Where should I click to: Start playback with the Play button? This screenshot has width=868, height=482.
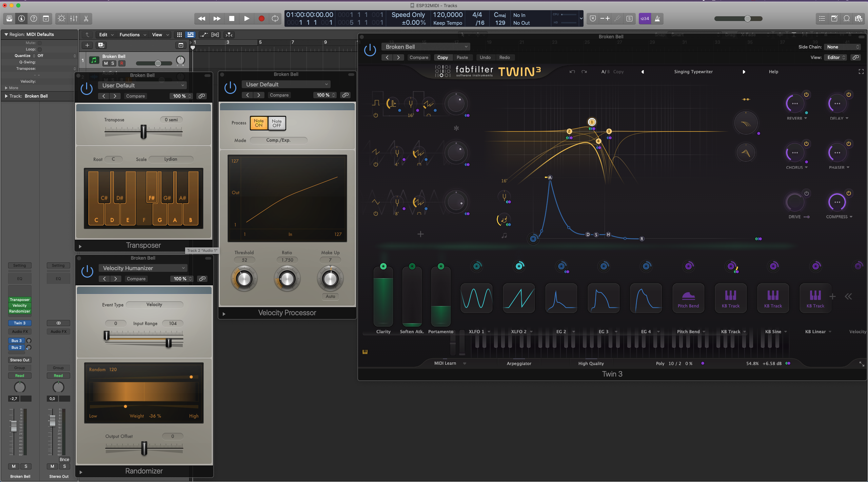(x=247, y=19)
